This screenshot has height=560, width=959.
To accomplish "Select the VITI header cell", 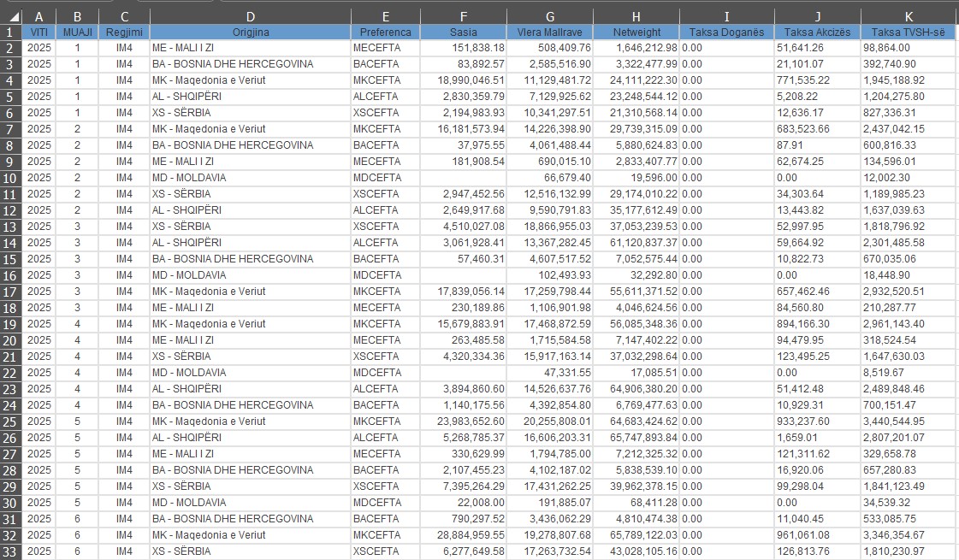I will pyautogui.click(x=39, y=32).
